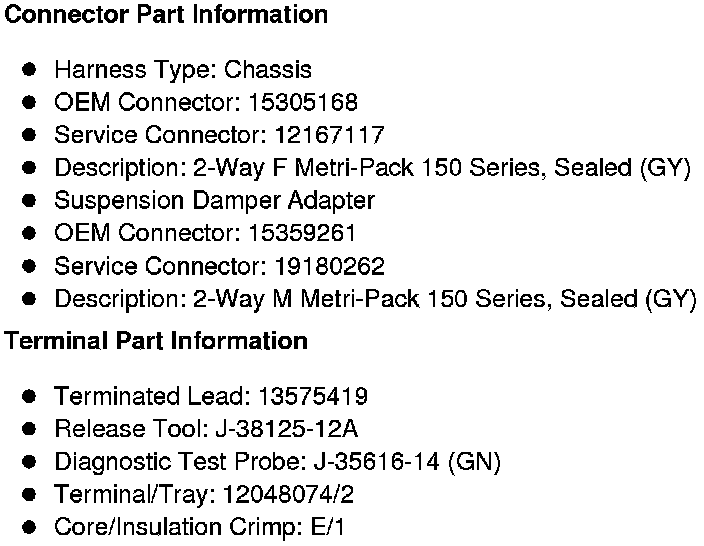Click the 2-Way M Metri-Pack description line

pos(375,299)
